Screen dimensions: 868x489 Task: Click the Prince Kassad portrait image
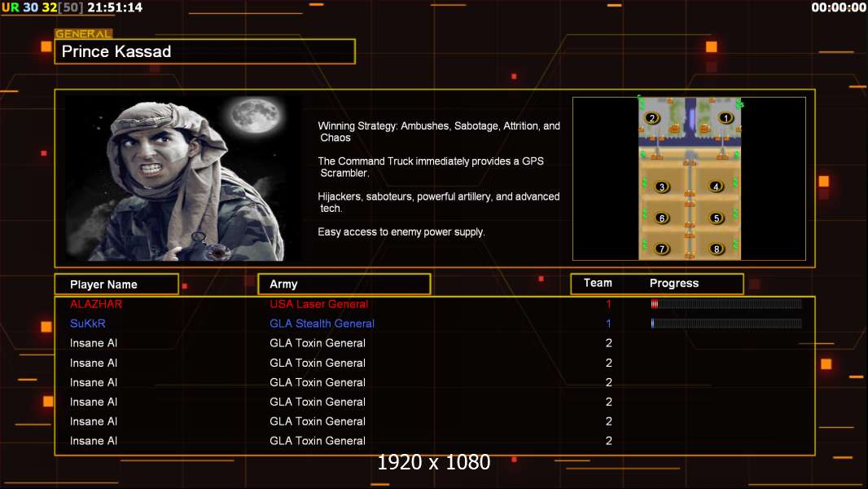pyautogui.click(x=184, y=178)
